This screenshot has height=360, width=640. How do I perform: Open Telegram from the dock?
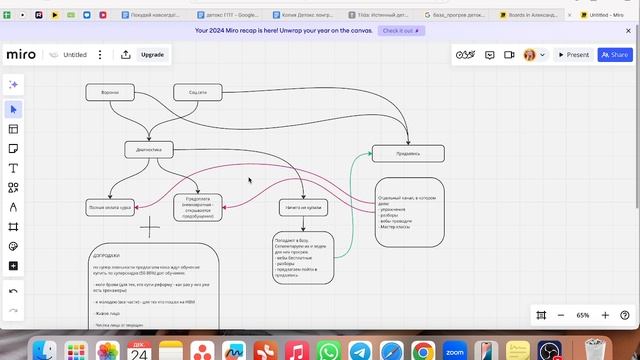click(360, 352)
